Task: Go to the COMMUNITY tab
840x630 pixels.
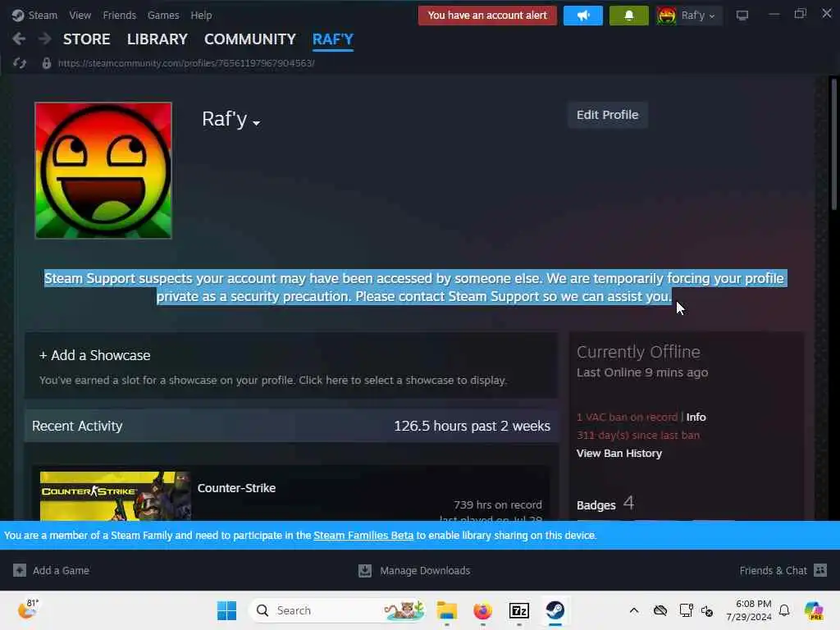Action: coord(249,39)
